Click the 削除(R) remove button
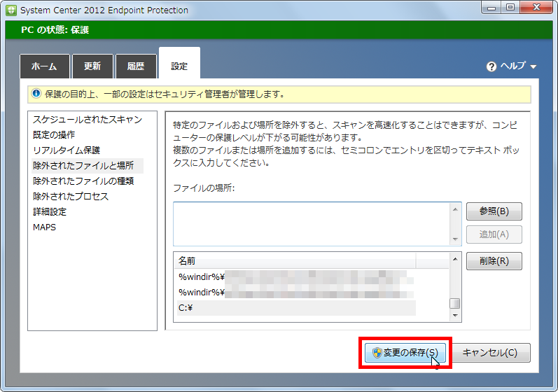Image resolution: width=558 pixels, height=392 pixels. [x=494, y=261]
